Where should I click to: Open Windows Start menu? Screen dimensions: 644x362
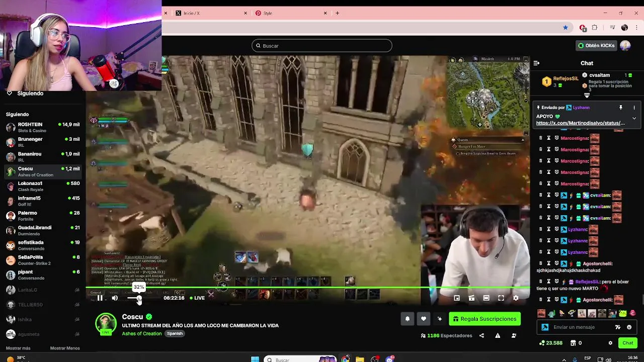click(255, 359)
